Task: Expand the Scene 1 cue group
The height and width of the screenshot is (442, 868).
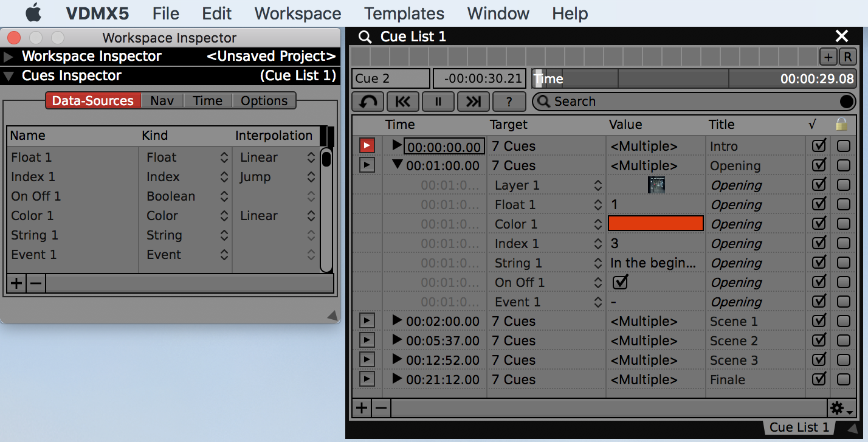Action: pyautogui.click(x=397, y=320)
